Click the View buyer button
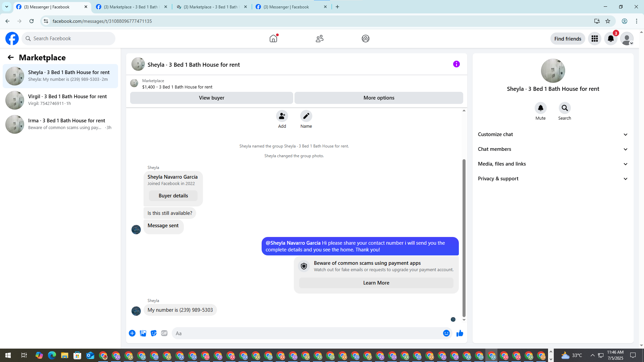Screen dimensions: 644x362 (211, 98)
